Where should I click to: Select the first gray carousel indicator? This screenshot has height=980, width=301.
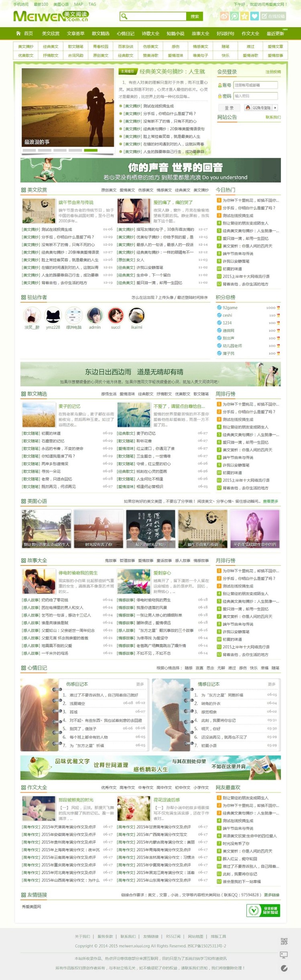coord(29,150)
